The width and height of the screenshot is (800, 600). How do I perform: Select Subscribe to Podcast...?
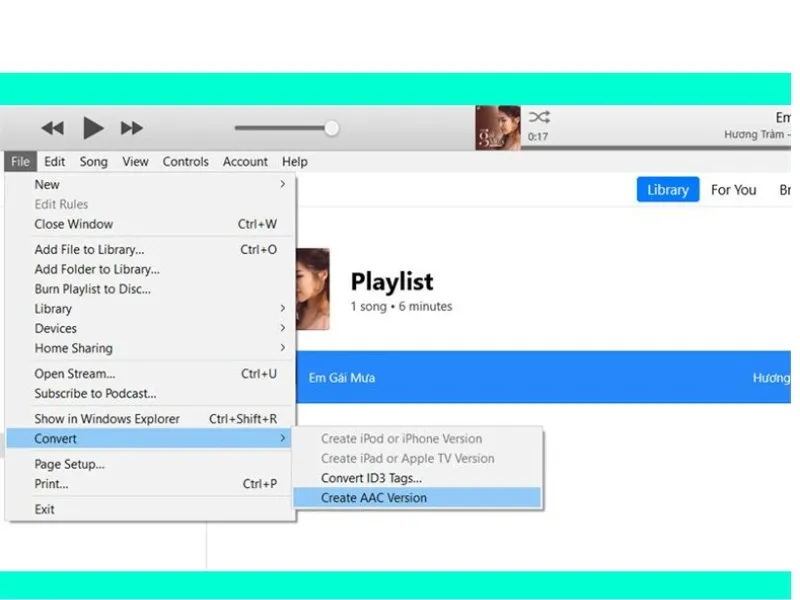pyautogui.click(x=149, y=393)
